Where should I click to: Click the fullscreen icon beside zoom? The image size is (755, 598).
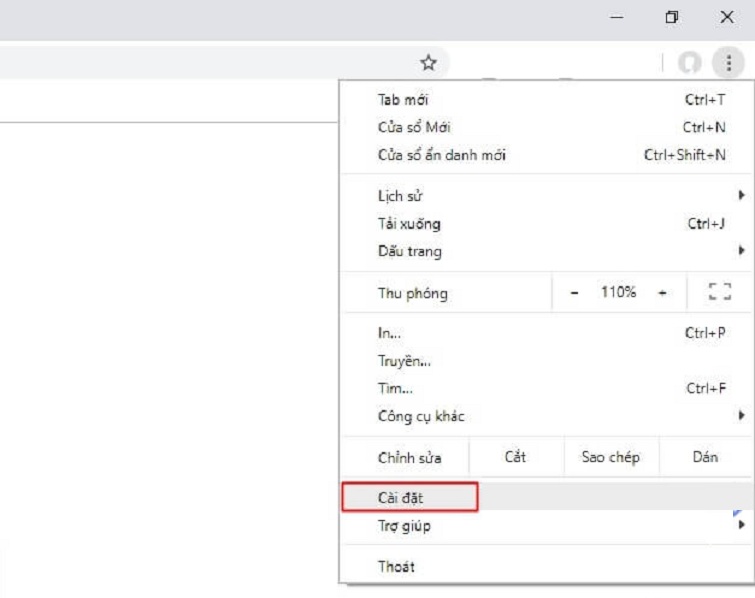[x=719, y=292]
